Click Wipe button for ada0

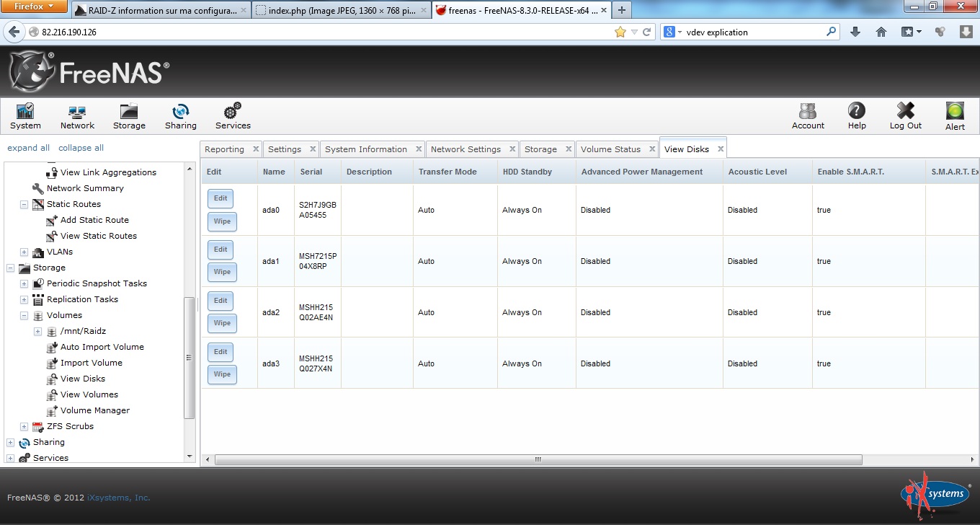pyautogui.click(x=222, y=221)
